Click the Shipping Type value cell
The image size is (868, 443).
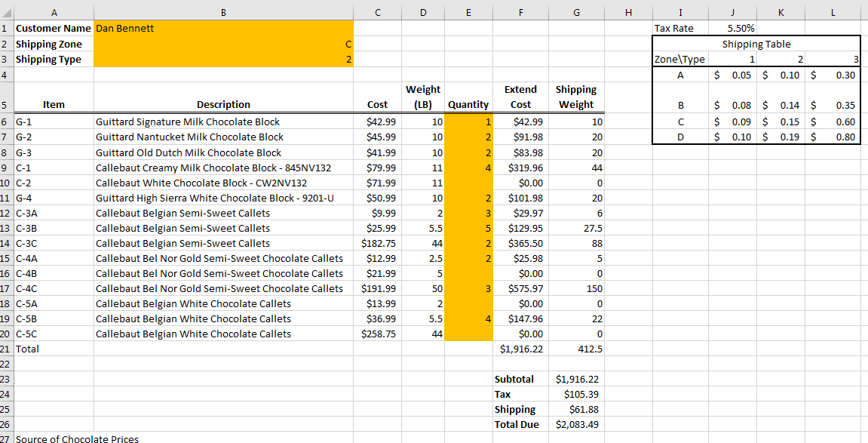[223, 59]
